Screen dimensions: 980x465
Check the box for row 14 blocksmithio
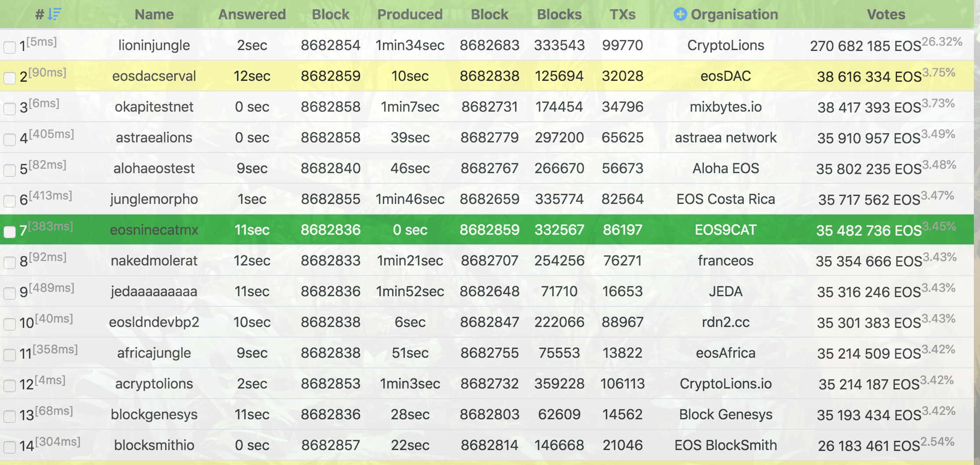10,447
